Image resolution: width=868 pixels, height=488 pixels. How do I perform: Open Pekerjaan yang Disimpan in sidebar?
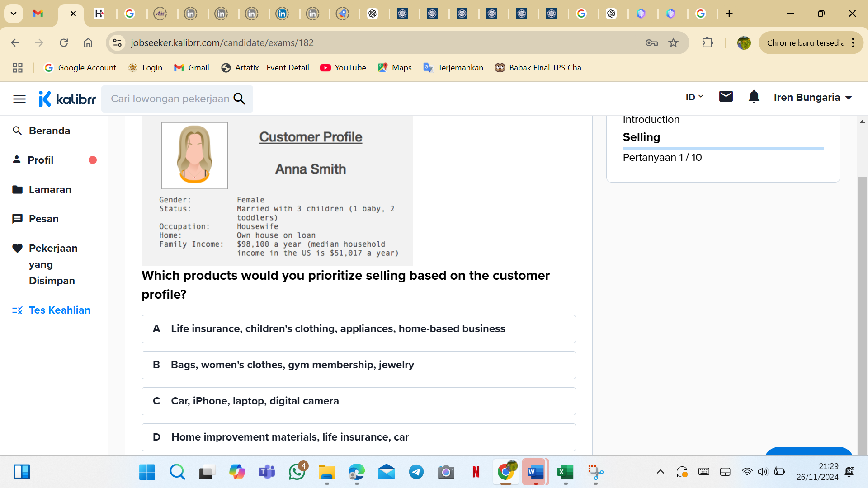[x=53, y=264]
